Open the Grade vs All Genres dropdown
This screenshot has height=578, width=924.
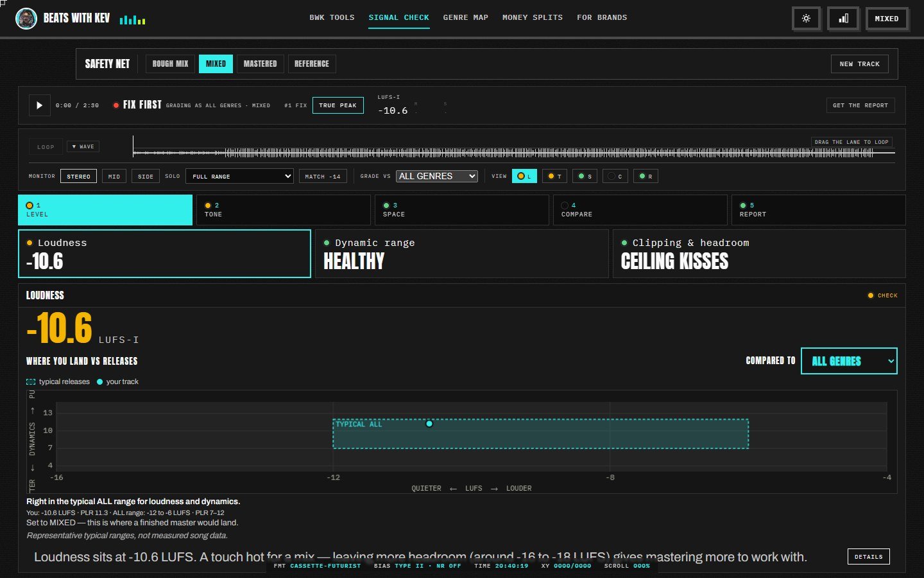coord(437,176)
